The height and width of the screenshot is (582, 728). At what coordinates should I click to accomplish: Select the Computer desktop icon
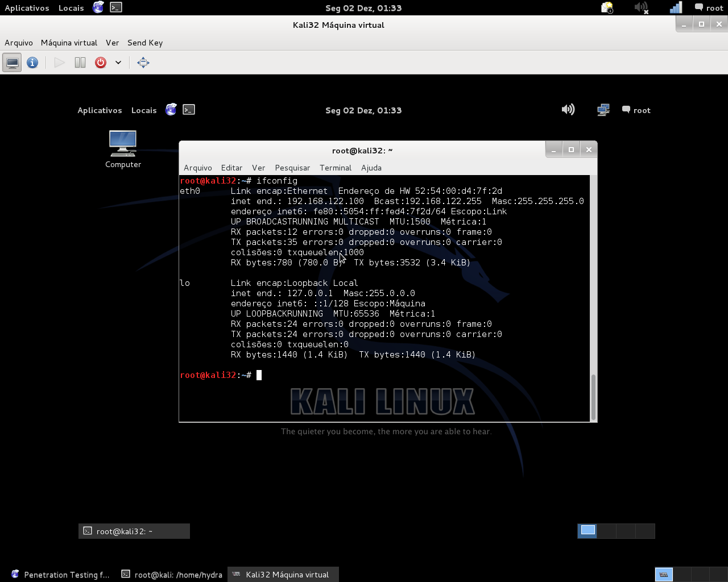point(123,149)
